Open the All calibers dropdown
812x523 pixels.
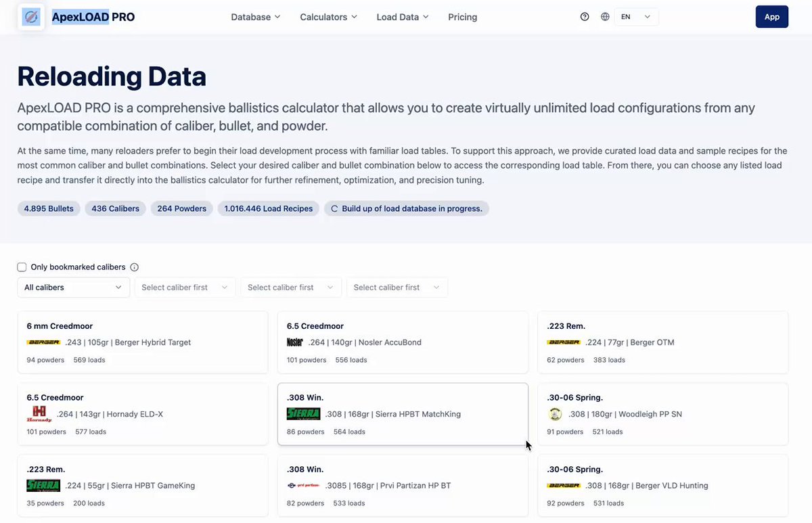pyautogui.click(x=73, y=288)
